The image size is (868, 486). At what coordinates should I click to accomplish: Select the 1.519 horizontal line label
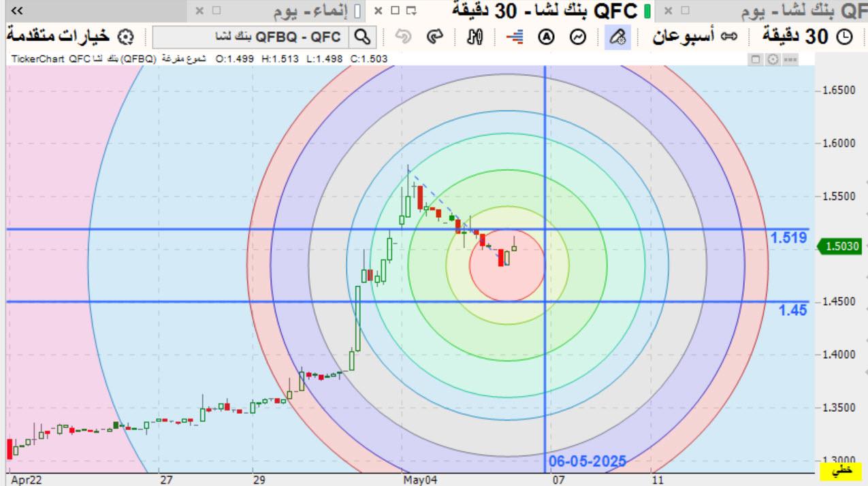click(788, 238)
